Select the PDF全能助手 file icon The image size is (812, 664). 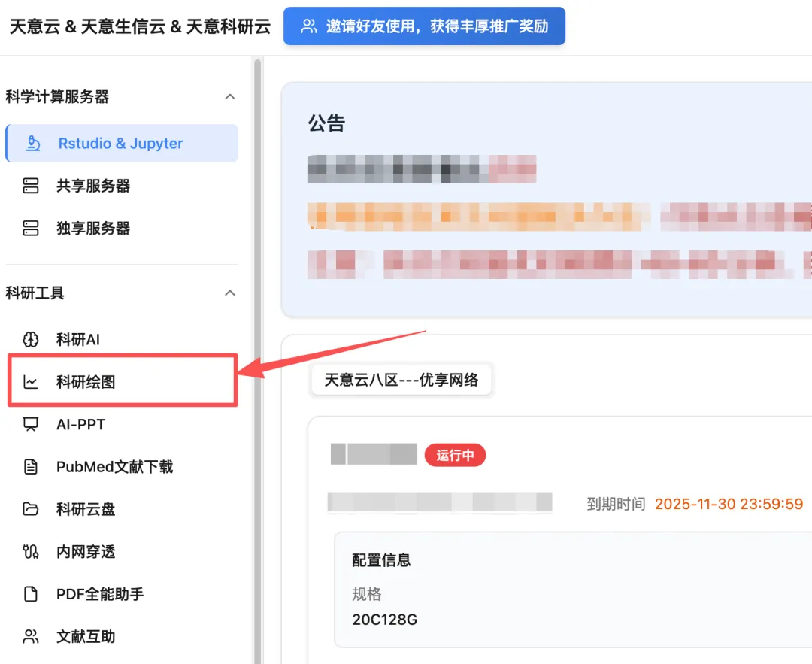[30, 594]
